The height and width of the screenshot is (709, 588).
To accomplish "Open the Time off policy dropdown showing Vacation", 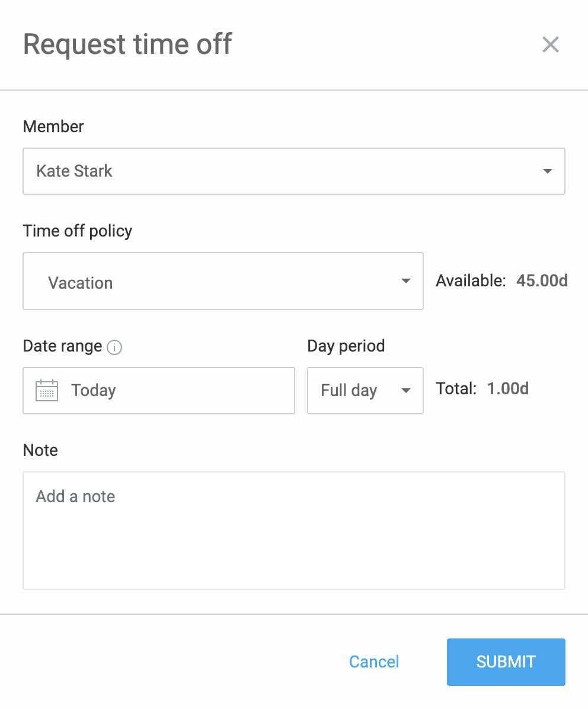I will pos(223,281).
